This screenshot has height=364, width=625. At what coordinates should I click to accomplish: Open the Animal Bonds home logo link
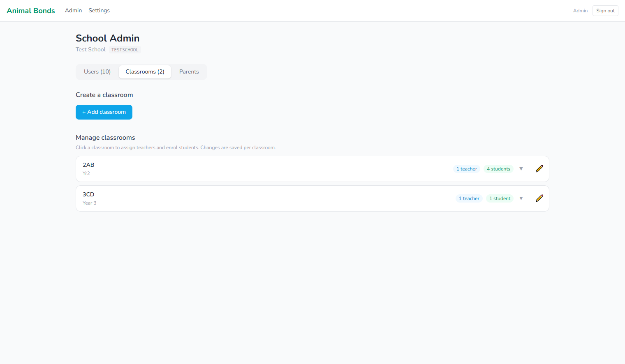pyautogui.click(x=31, y=11)
